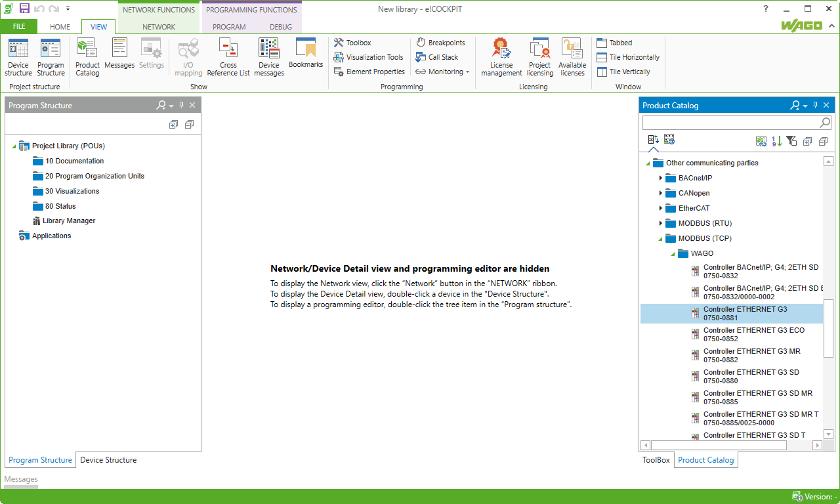
Task: Open the Toolbox from the Programming group
Action: [352, 43]
